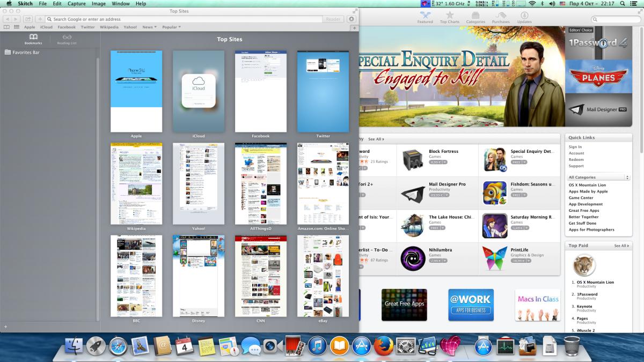The image size is (644, 362).
Task: Switch sidebar to Reading List tab
Action: [67, 39]
